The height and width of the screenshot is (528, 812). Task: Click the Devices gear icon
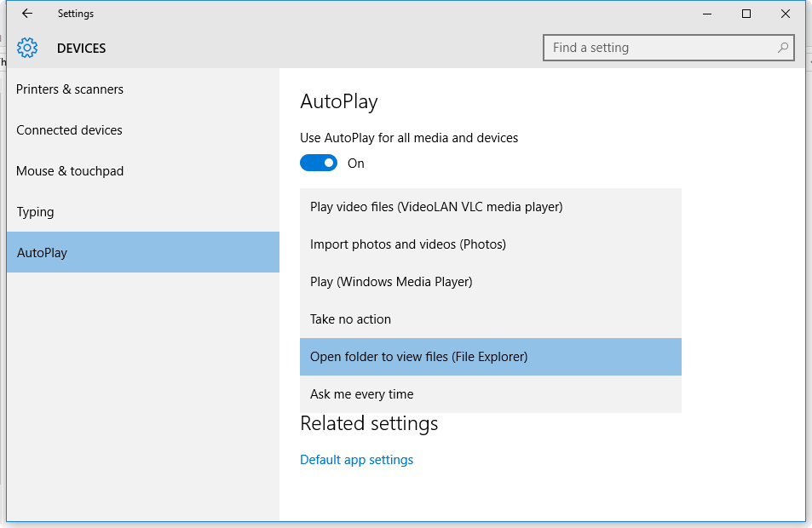[x=27, y=48]
